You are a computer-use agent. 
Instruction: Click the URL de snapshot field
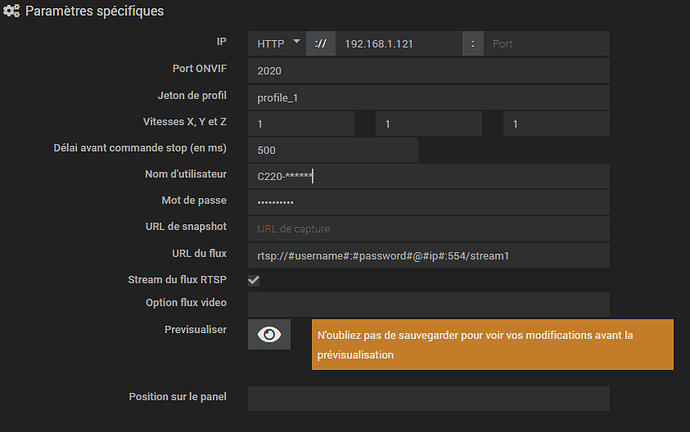click(429, 229)
